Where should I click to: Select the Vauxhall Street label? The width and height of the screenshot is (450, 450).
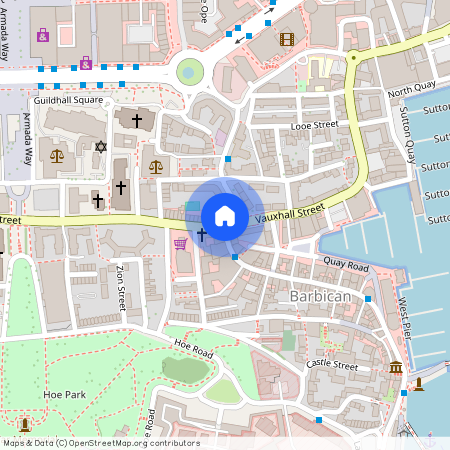[x=289, y=213]
